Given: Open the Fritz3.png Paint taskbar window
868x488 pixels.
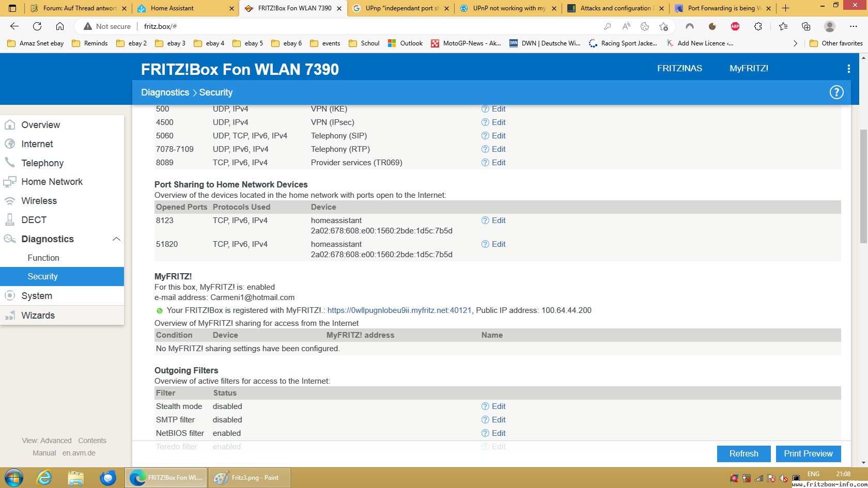Looking at the screenshot, I should (x=250, y=478).
